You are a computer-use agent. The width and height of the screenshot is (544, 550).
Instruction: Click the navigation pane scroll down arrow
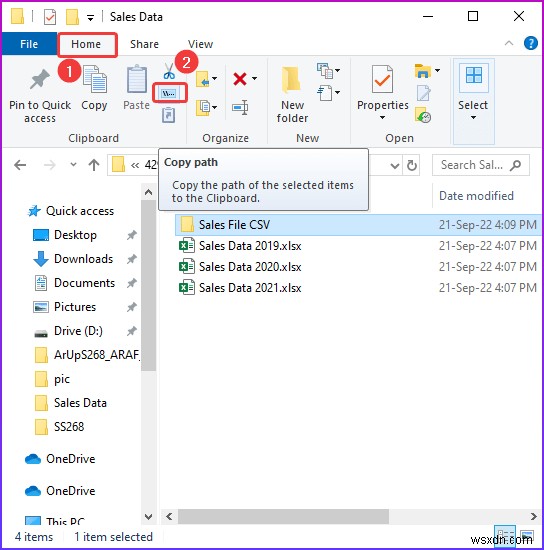148,516
